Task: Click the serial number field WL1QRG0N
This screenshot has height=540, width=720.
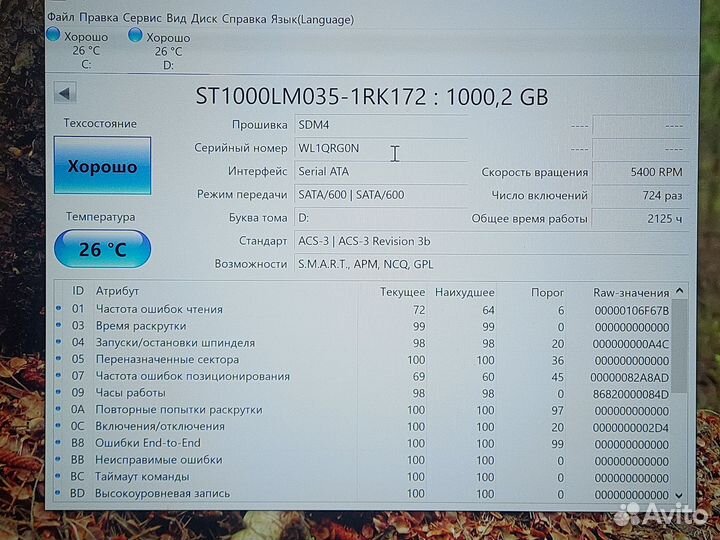Action: coord(381,148)
